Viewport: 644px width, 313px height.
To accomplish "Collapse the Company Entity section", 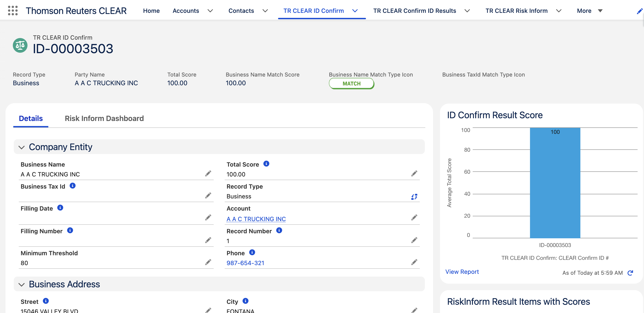I will 22,147.
